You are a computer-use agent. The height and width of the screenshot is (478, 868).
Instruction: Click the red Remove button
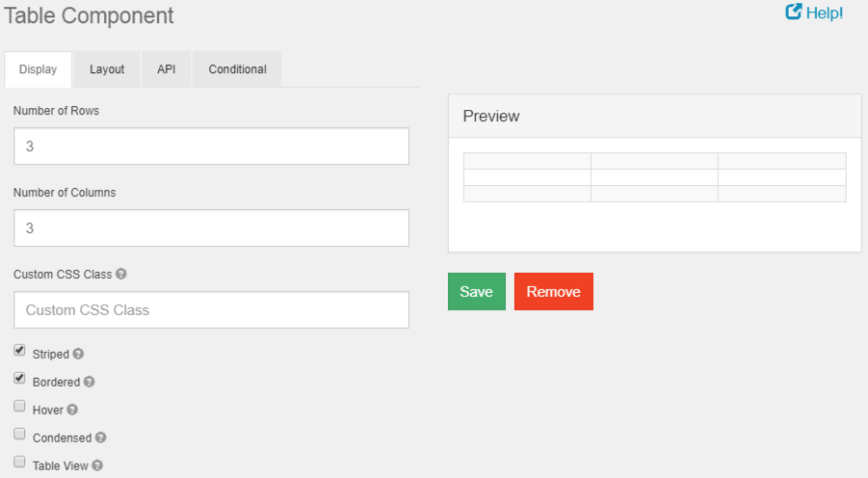click(x=553, y=292)
